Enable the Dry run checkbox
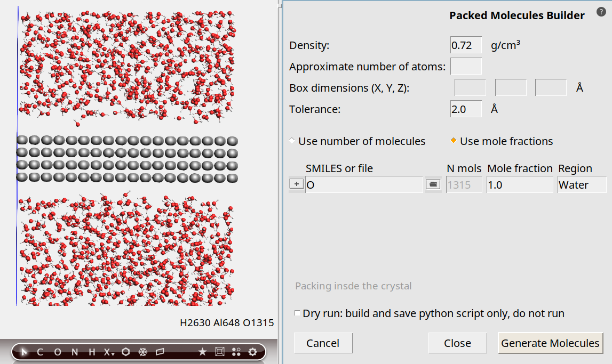Viewport: 612px width, 364px height. pos(298,313)
